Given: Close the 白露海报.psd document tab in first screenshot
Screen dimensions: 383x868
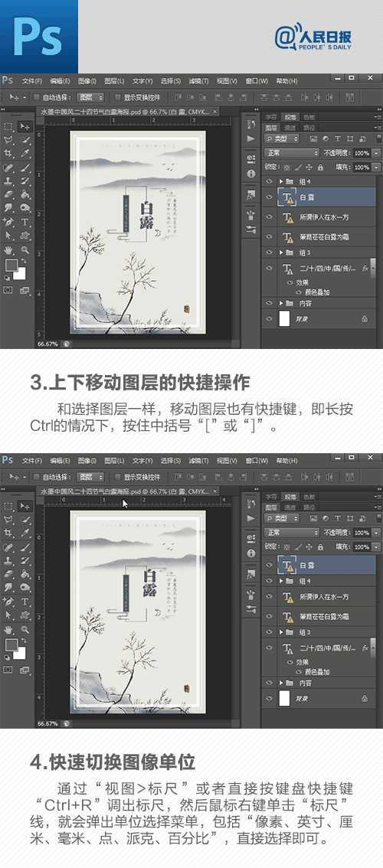Looking at the screenshot, I should pyautogui.click(x=215, y=111).
